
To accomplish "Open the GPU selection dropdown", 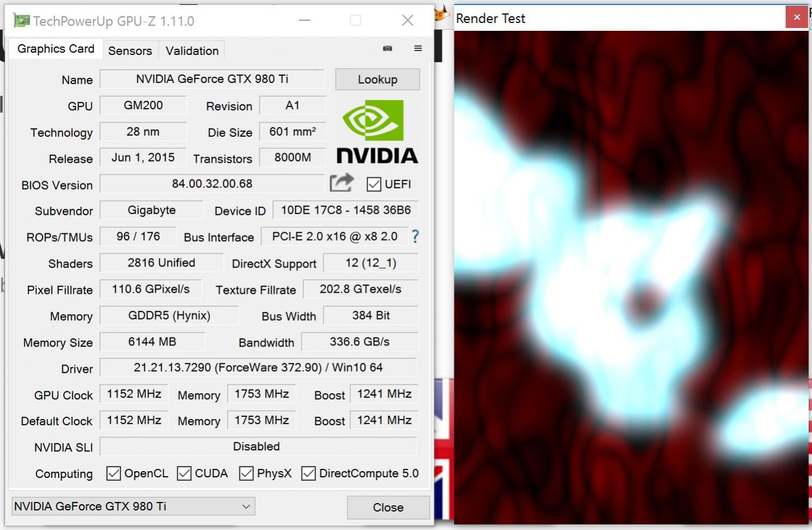I will (133, 506).
